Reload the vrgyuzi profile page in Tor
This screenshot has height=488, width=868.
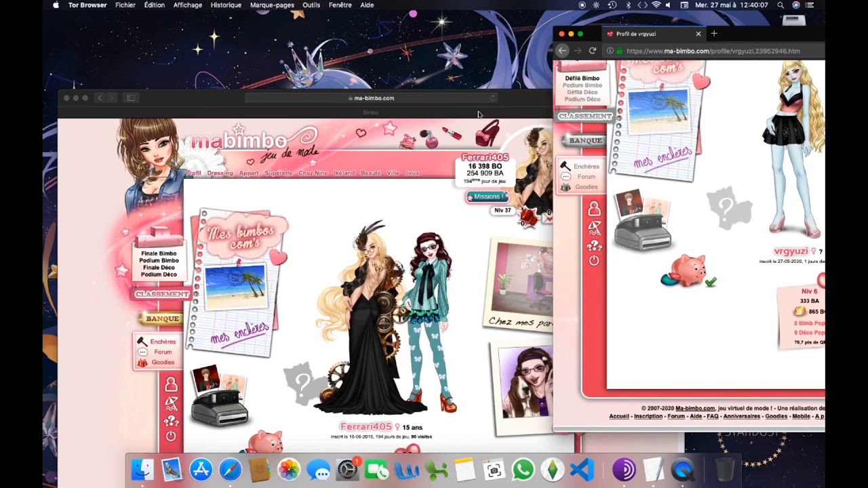point(593,51)
